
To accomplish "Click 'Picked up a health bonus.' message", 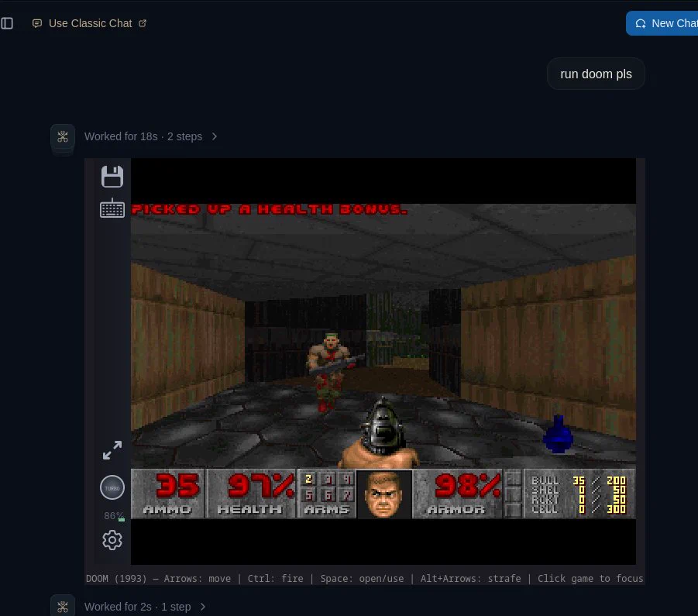I will 270,209.
